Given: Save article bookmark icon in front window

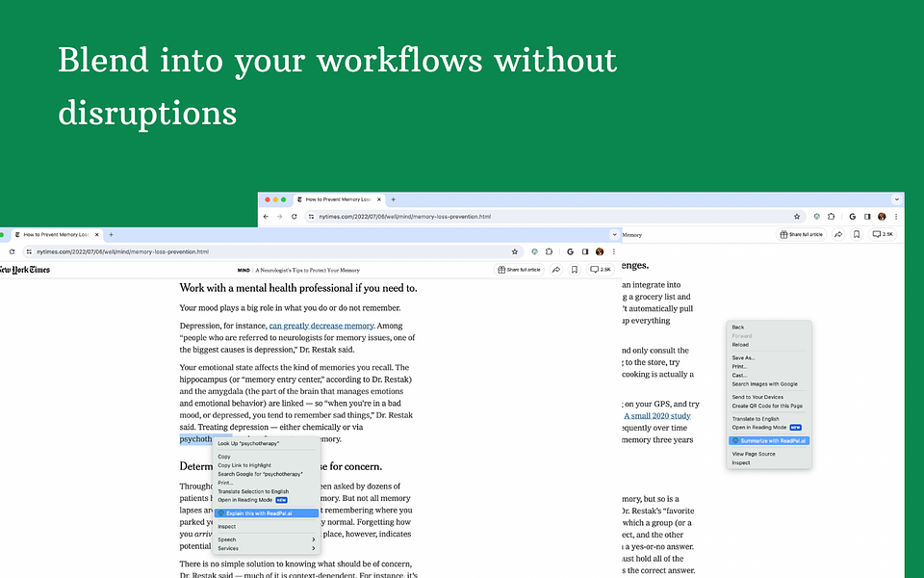Looking at the screenshot, I should tap(574, 270).
